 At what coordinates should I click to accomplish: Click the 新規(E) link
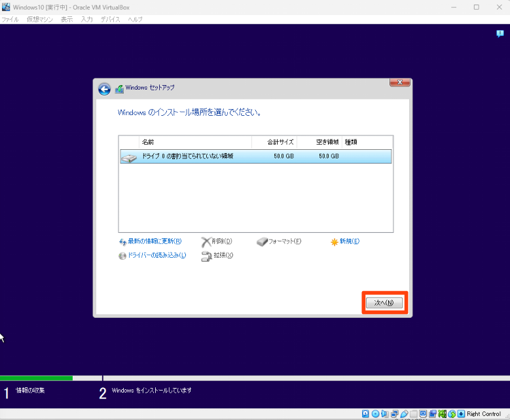click(350, 241)
